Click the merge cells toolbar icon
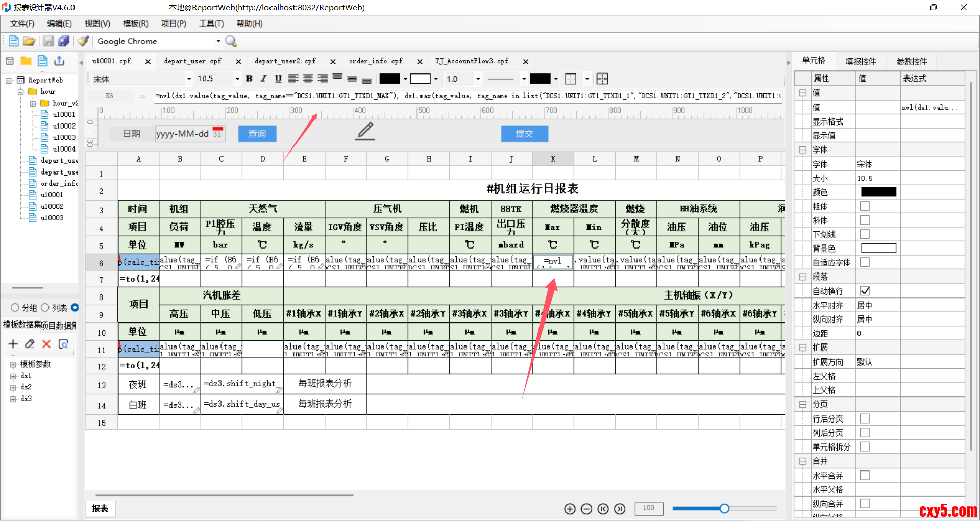The width and height of the screenshot is (980, 521). [x=602, y=79]
